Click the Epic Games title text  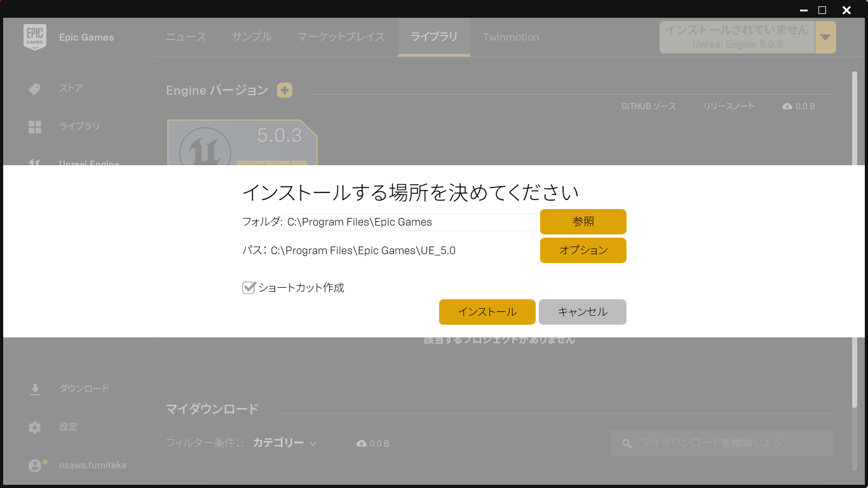point(86,37)
